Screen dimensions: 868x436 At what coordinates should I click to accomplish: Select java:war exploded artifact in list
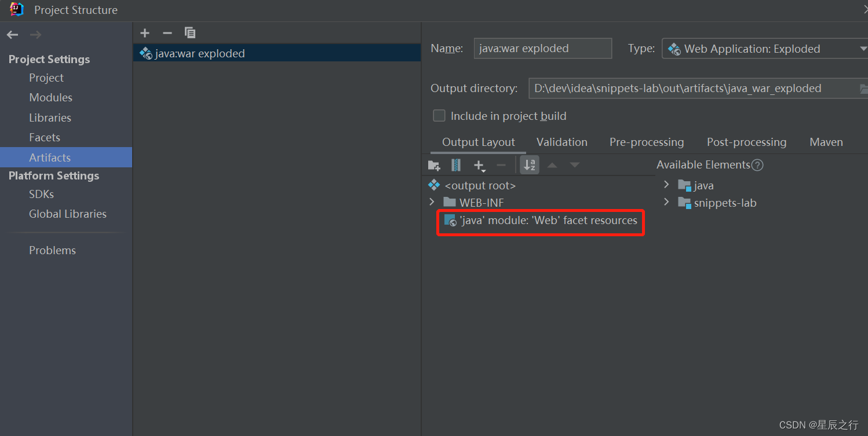click(x=277, y=53)
